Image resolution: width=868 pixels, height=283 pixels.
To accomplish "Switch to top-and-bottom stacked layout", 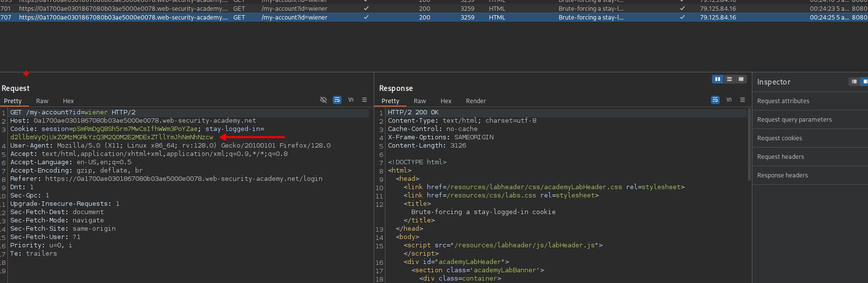I will tap(729, 79).
